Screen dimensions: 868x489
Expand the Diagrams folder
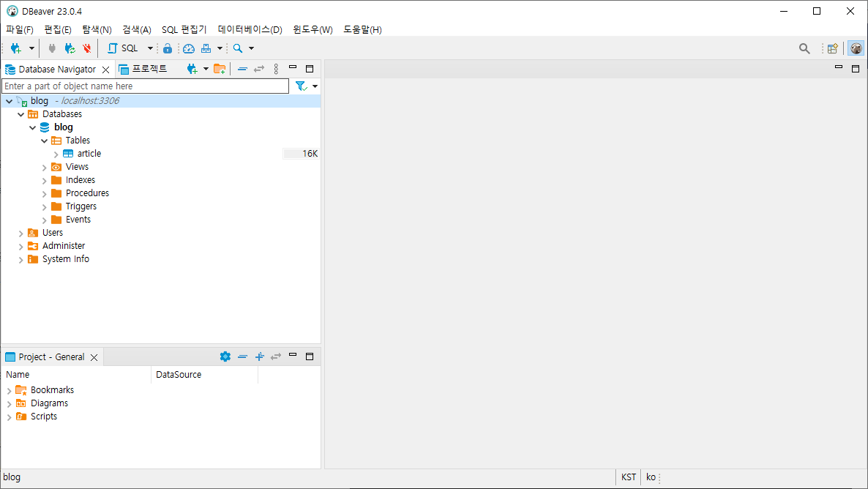point(9,404)
